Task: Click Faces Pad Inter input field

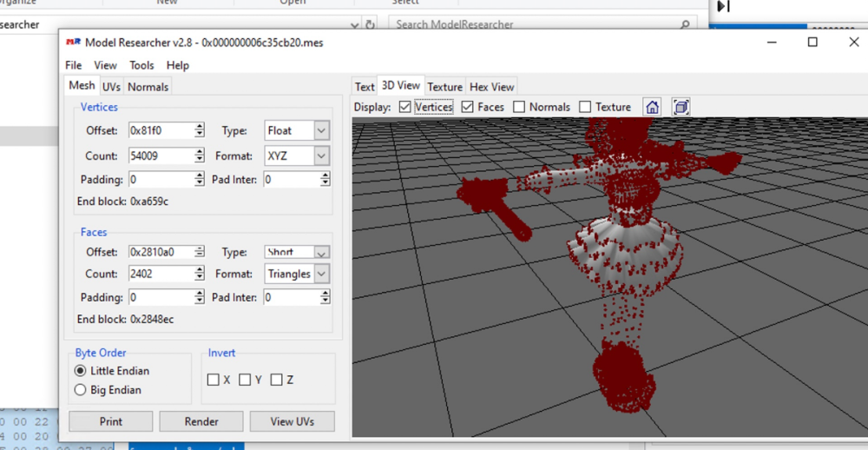Action: (x=293, y=298)
